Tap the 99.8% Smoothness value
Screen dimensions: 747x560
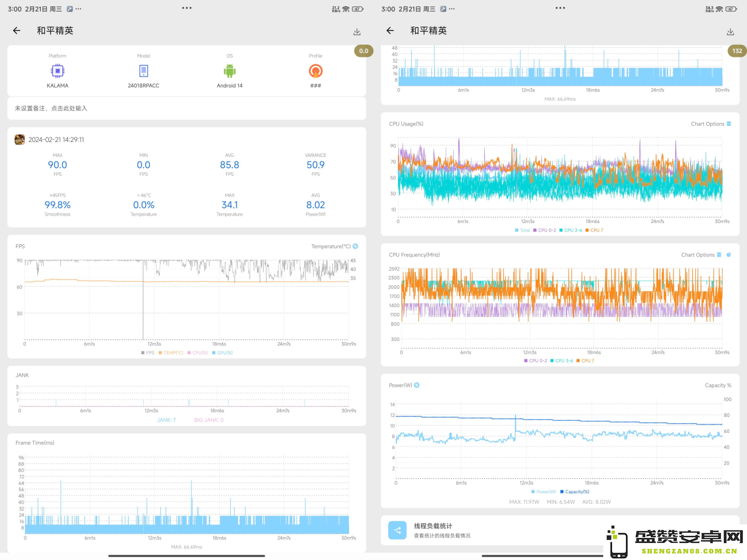pyautogui.click(x=58, y=205)
